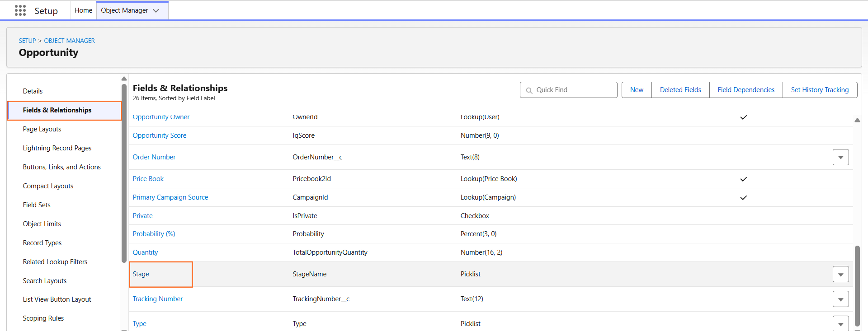Click the field table scroll up arrow
This screenshot has height=331, width=868.
[x=857, y=120]
